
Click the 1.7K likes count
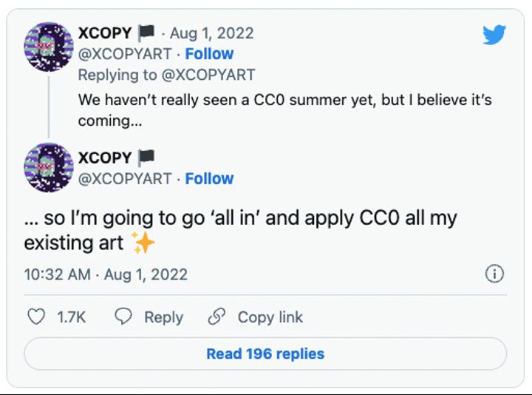[72, 317]
